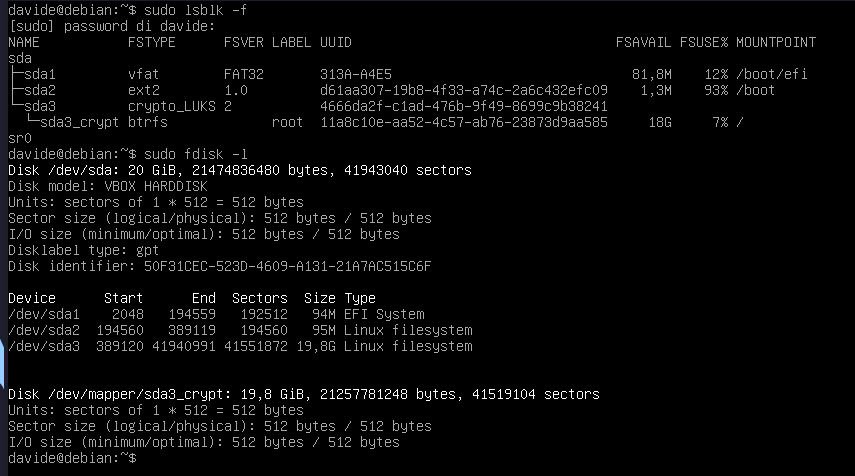Image resolution: width=855 pixels, height=476 pixels.
Task: Click the Disk identifier value text
Action: click(287, 267)
